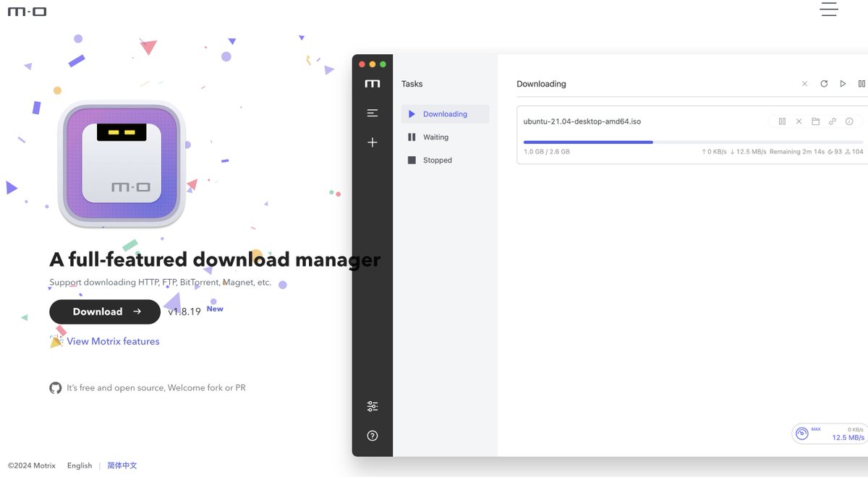Resume all tasks using the header play icon
868x477 pixels.
pos(843,84)
